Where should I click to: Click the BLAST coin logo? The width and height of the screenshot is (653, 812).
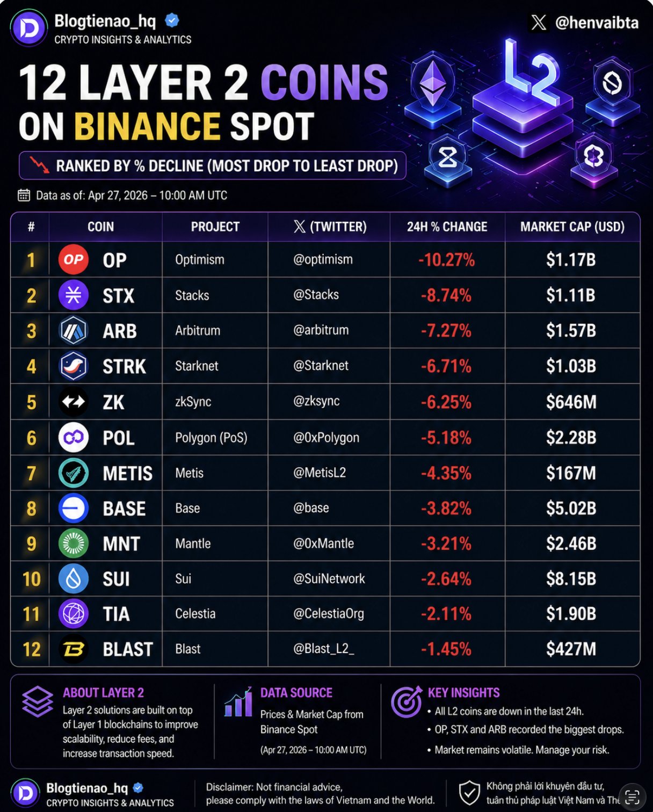(x=74, y=649)
